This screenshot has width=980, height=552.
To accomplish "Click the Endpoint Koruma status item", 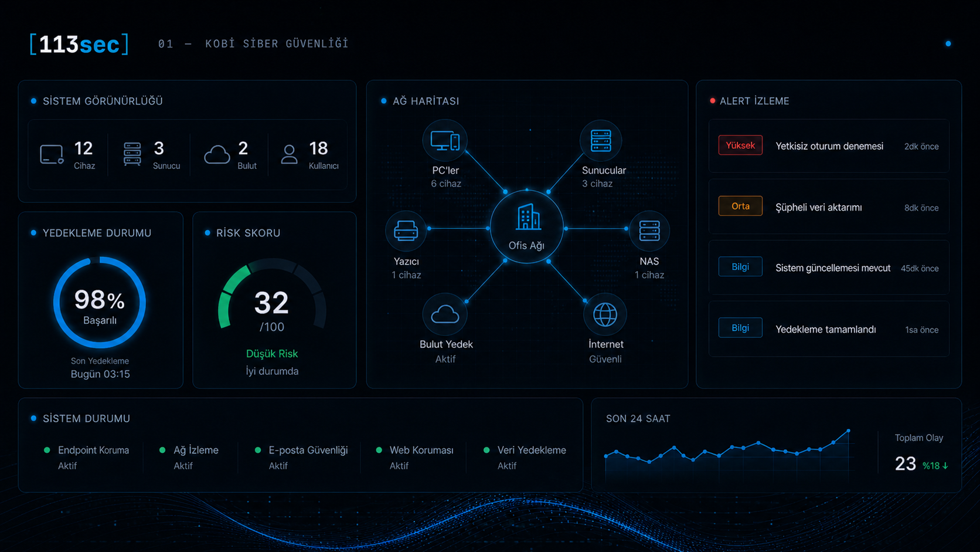I will [87, 457].
